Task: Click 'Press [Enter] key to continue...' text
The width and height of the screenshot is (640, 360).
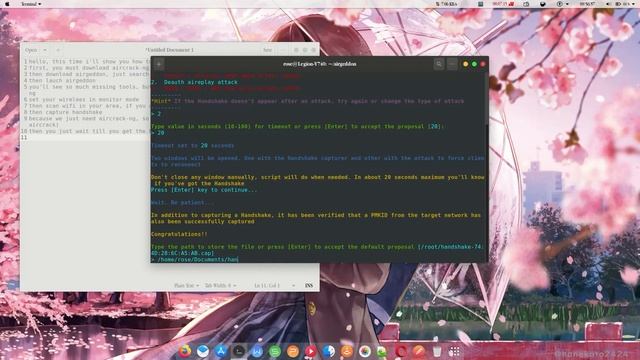Action: click(204, 190)
